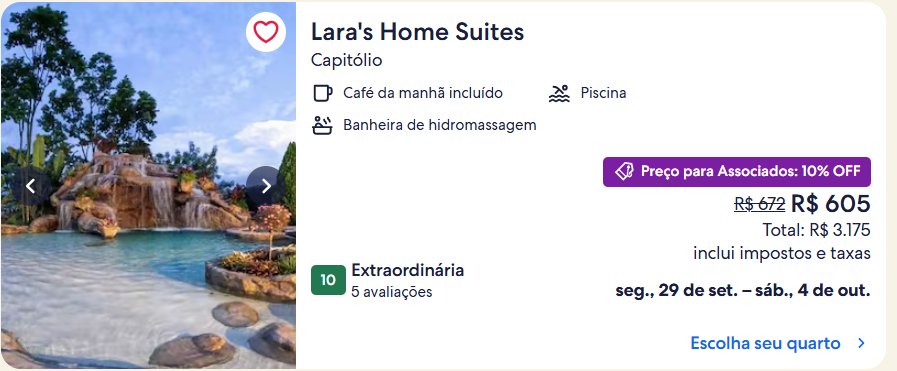897x371 pixels.
Task: Click the coffee cup breakfast icon
Action: [x=323, y=93]
